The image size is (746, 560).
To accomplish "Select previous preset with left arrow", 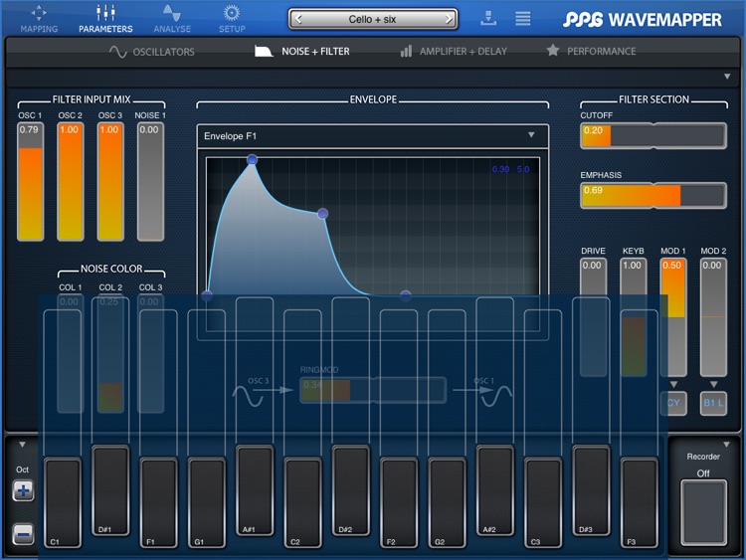I will coord(298,20).
